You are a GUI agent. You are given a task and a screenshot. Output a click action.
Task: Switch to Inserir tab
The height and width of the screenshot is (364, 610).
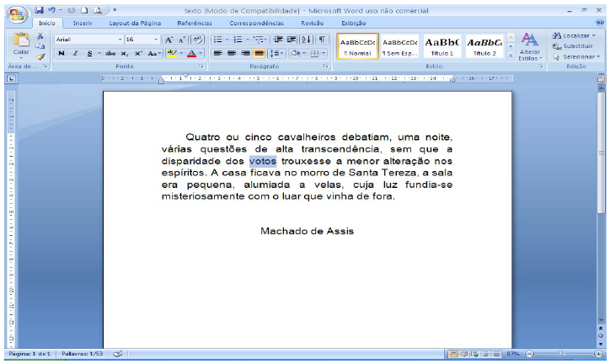(x=83, y=24)
